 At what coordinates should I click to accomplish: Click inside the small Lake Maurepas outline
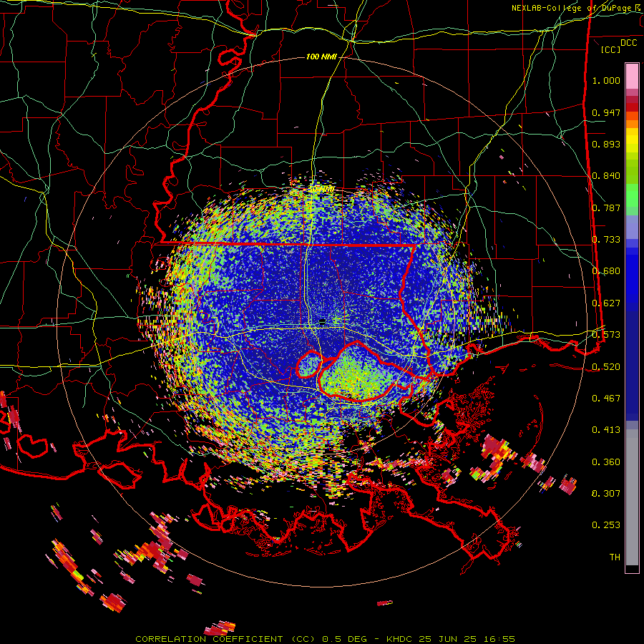pyautogui.click(x=309, y=365)
